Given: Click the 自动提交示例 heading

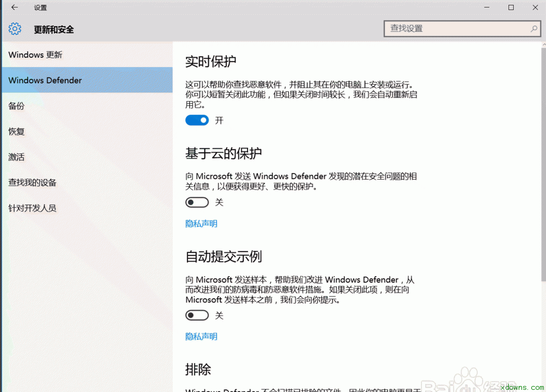Looking at the screenshot, I should coord(224,257).
